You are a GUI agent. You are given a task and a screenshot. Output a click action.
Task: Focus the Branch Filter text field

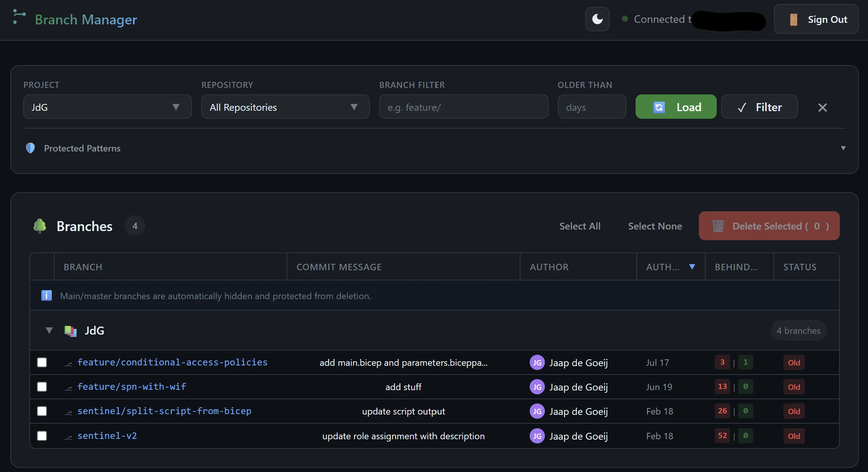coord(463,107)
